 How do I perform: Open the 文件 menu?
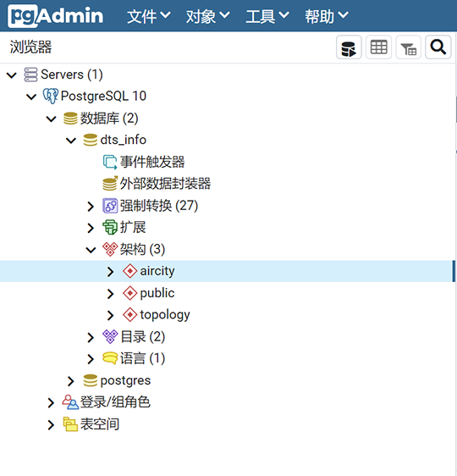click(x=149, y=16)
